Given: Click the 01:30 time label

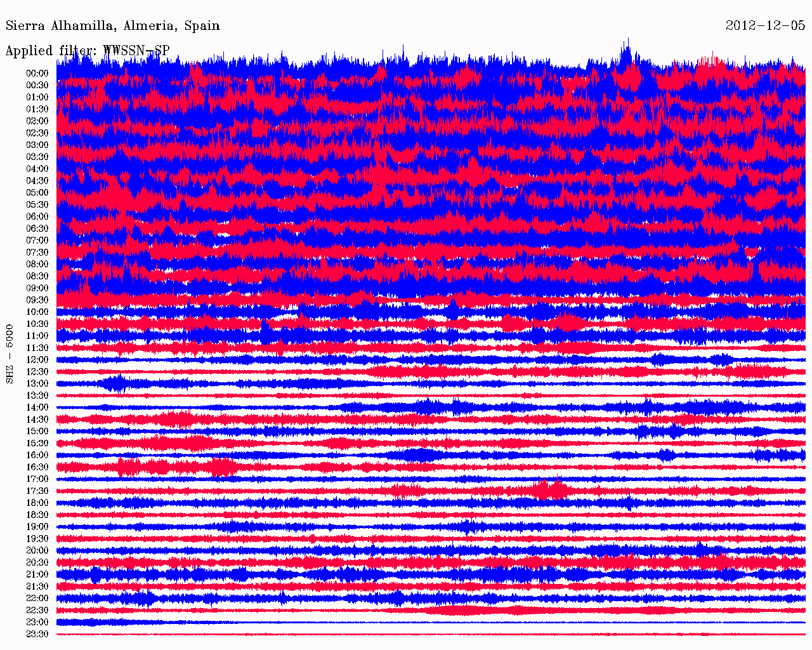Looking at the screenshot, I should (37, 109).
